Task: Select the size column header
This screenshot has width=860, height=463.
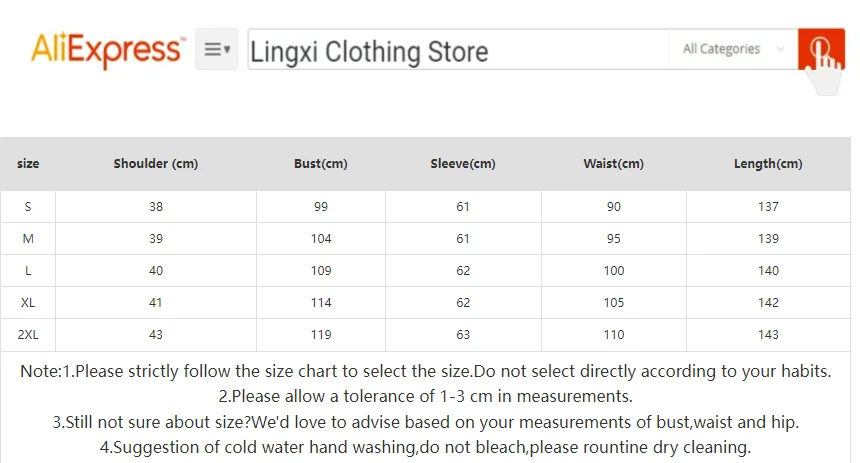Action: pyautogui.click(x=28, y=163)
